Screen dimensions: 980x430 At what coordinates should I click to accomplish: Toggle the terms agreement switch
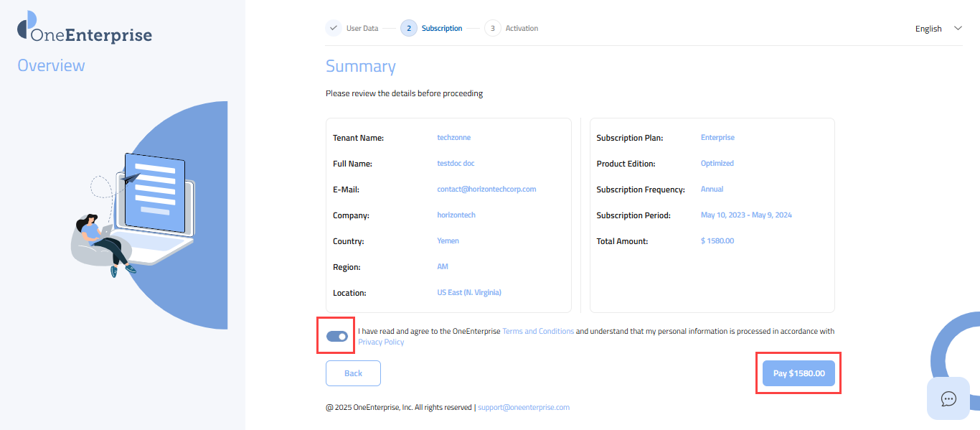point(336,336)
